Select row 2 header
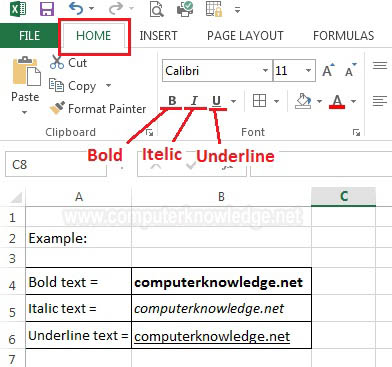Viewport: 392px width, 367px height. click(13, 238)
